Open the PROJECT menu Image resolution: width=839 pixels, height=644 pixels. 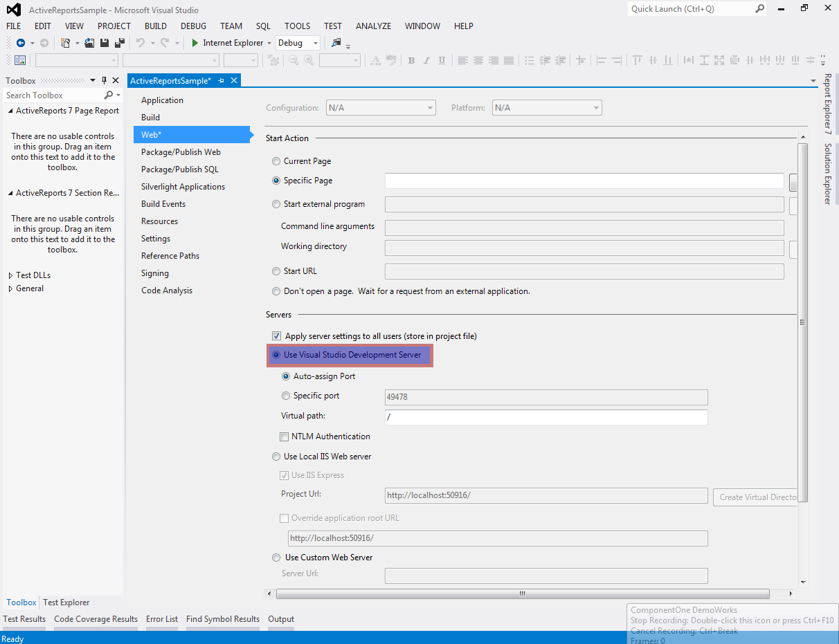114,26
